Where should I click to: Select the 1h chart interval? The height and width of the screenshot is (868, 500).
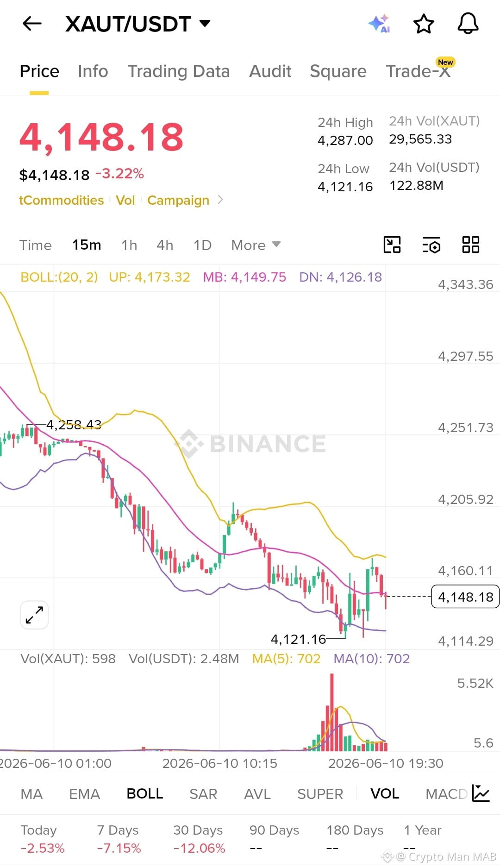click(129, 245)
